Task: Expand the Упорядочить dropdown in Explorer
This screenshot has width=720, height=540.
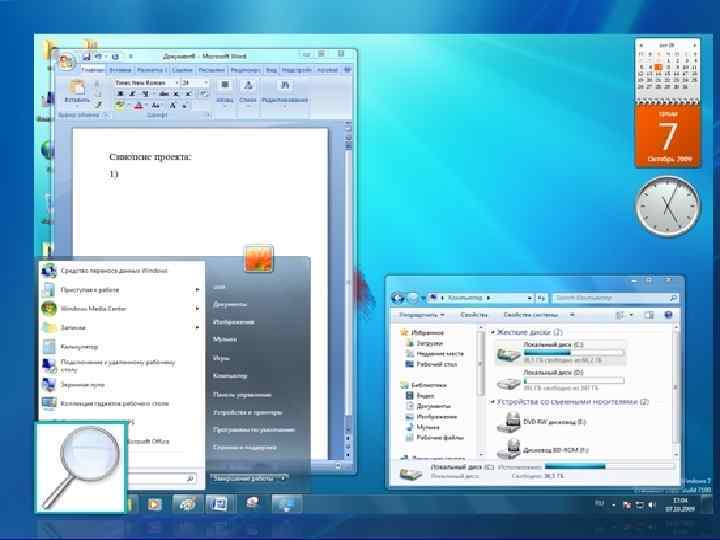Action: tap(422, 315)
